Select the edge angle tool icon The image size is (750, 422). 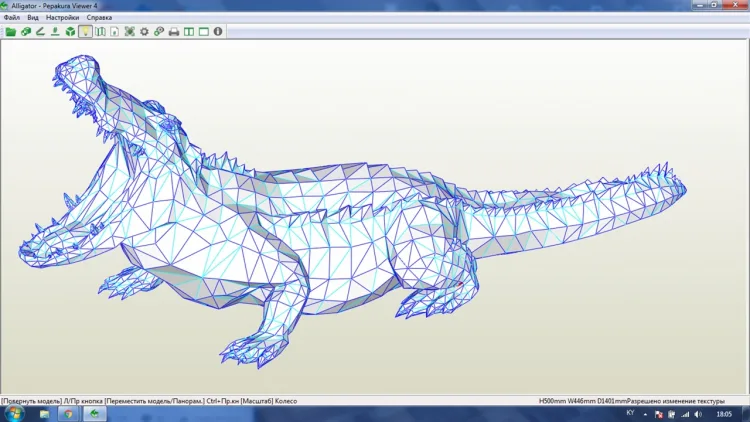point(41,32)
